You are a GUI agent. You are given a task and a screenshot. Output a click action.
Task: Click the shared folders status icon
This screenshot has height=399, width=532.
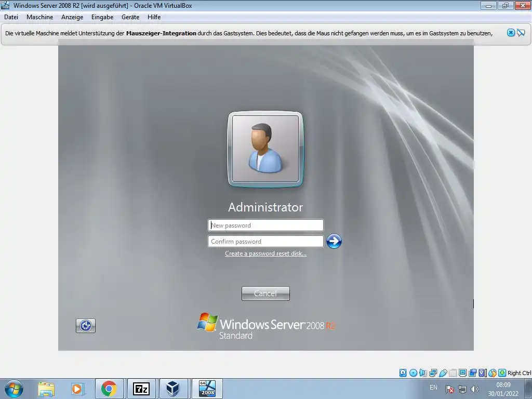(453, 373)
